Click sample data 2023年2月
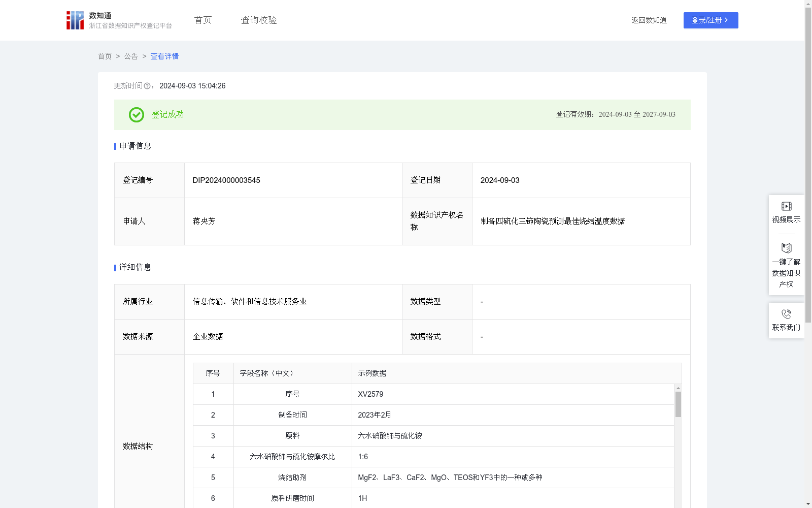Viewport: 812px width, 508px height. coord(375,415)
